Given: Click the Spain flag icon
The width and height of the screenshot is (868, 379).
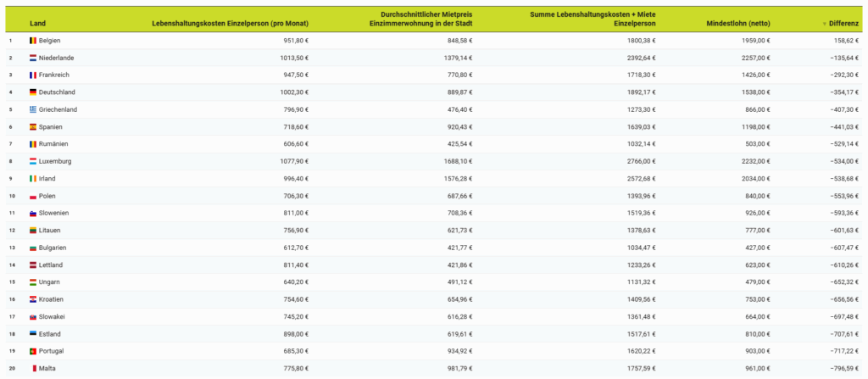Looking at the screenshot, I should tap(33, 127).
